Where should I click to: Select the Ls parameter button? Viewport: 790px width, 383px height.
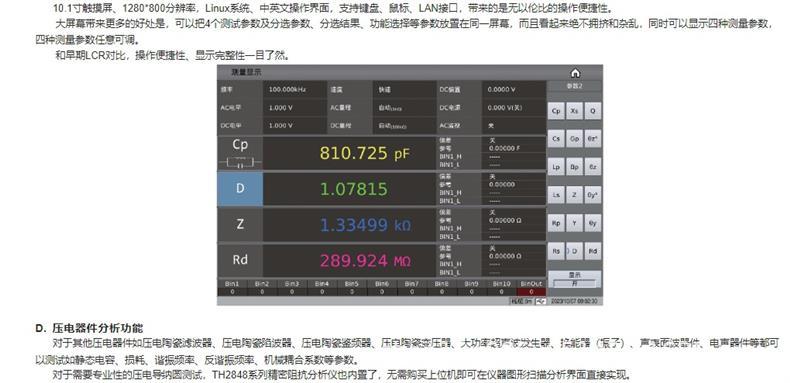556,195
